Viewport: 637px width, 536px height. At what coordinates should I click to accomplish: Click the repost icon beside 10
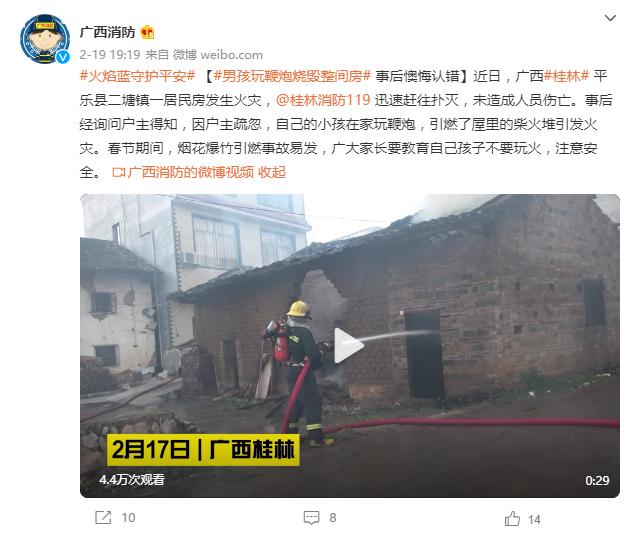pyautogui.click(x=103, y=517)
